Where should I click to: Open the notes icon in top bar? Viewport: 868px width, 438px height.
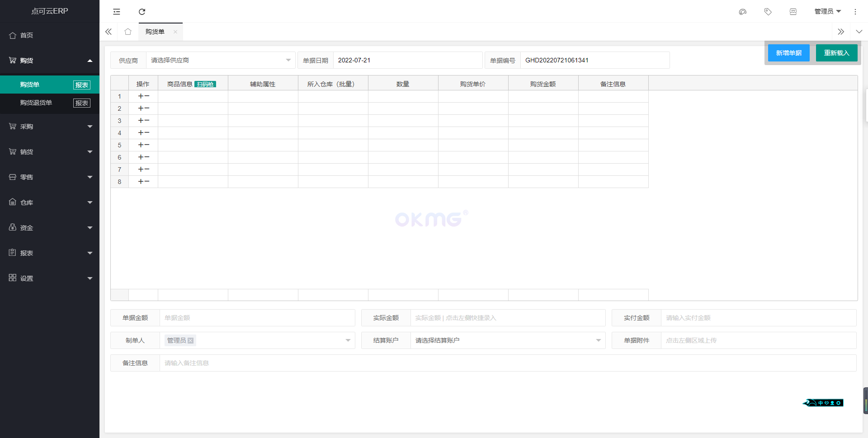pos(793,12)
